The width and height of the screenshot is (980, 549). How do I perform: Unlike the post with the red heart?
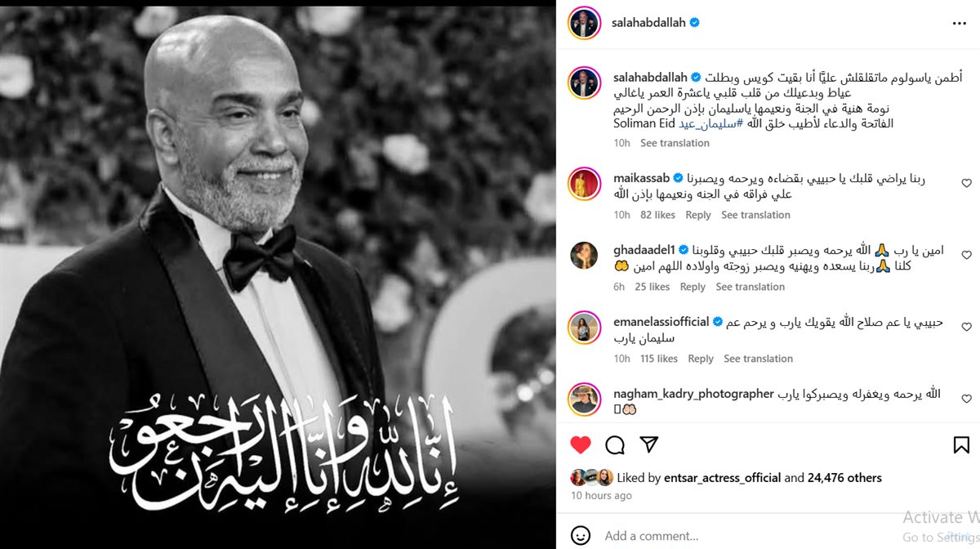[580, 445]
